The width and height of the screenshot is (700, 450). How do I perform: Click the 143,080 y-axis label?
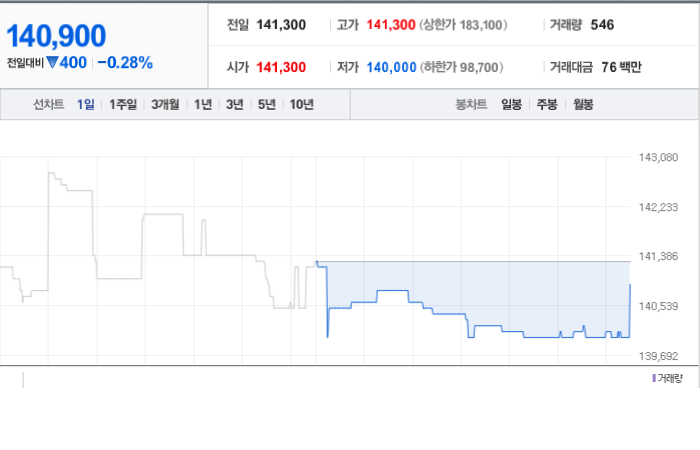point(658,157)
